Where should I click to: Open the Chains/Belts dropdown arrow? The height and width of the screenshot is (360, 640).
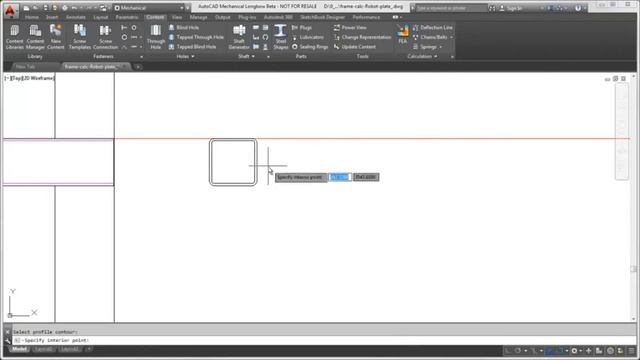click(451, 37)
